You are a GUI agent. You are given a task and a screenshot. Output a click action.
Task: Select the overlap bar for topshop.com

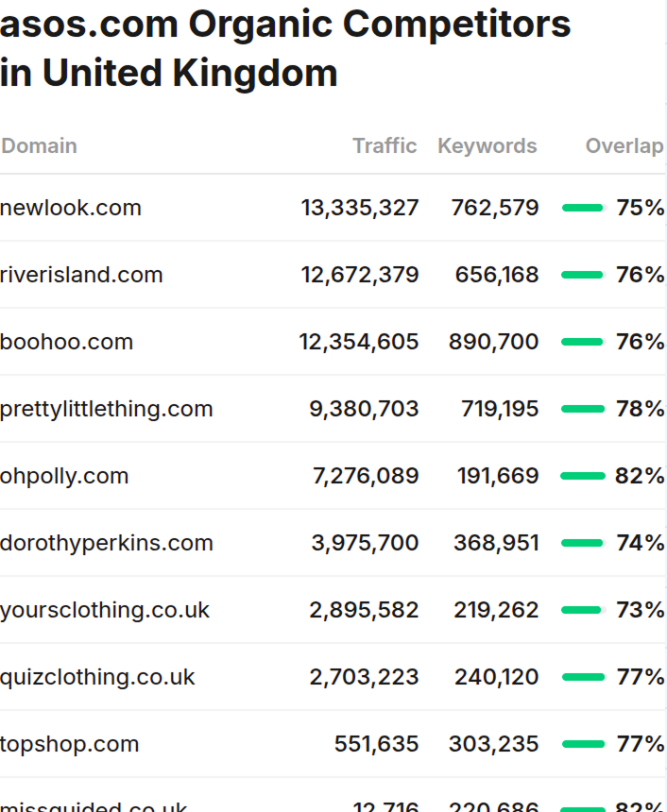pos(582,744)
